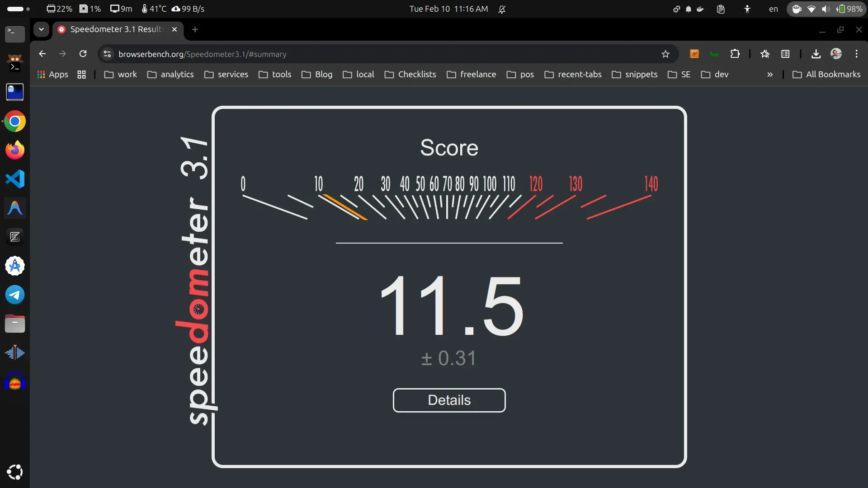The height and width of the screenshot is (488, 868).
Task: Open the browser Extensions puzzle icon
Action: click(735, 54)
